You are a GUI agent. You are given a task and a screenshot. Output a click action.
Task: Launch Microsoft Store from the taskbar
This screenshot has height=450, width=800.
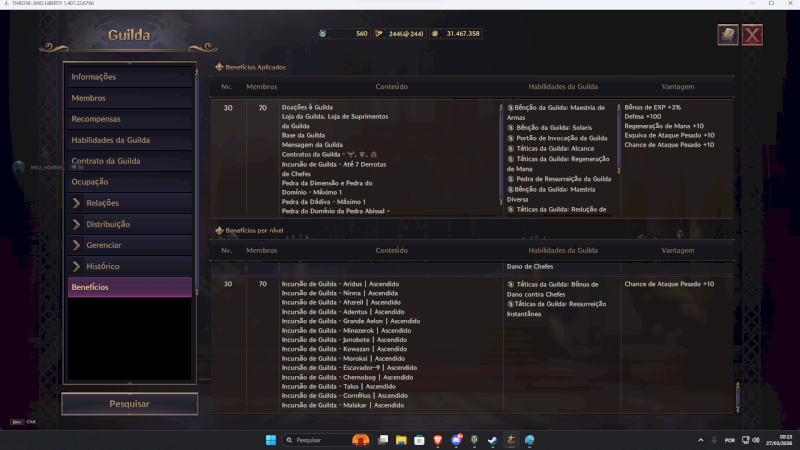(x=419, y=440)
